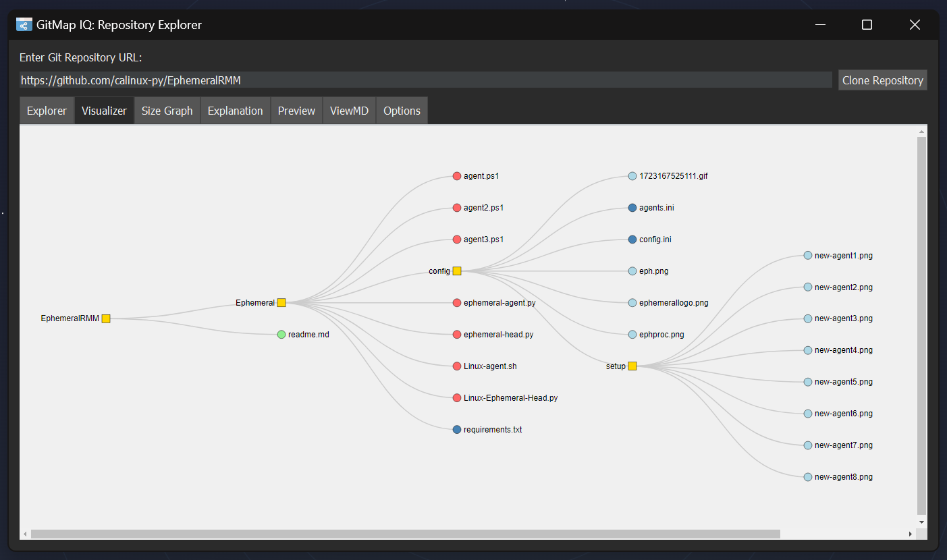The height and width of the screenshot is (560, 947).
Task: Select the new-agent2.png node circle
Action: pos(808,287)
